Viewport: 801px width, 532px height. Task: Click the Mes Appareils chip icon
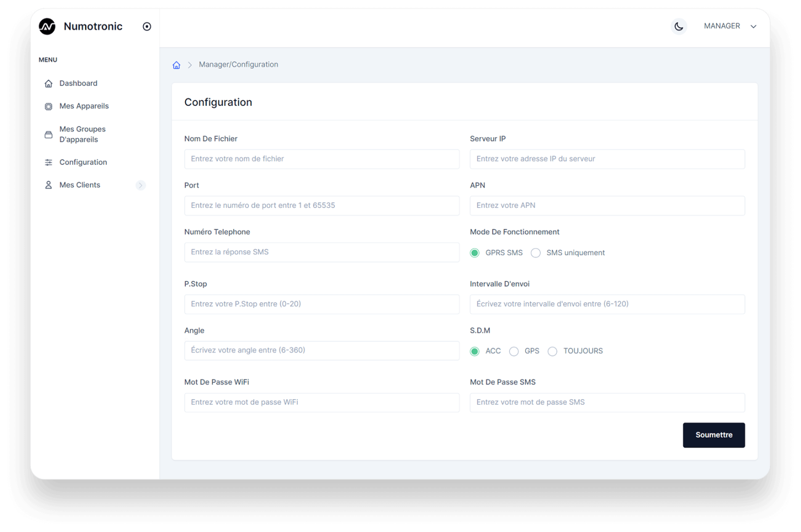pyautogui.click(x=48, y=106)
